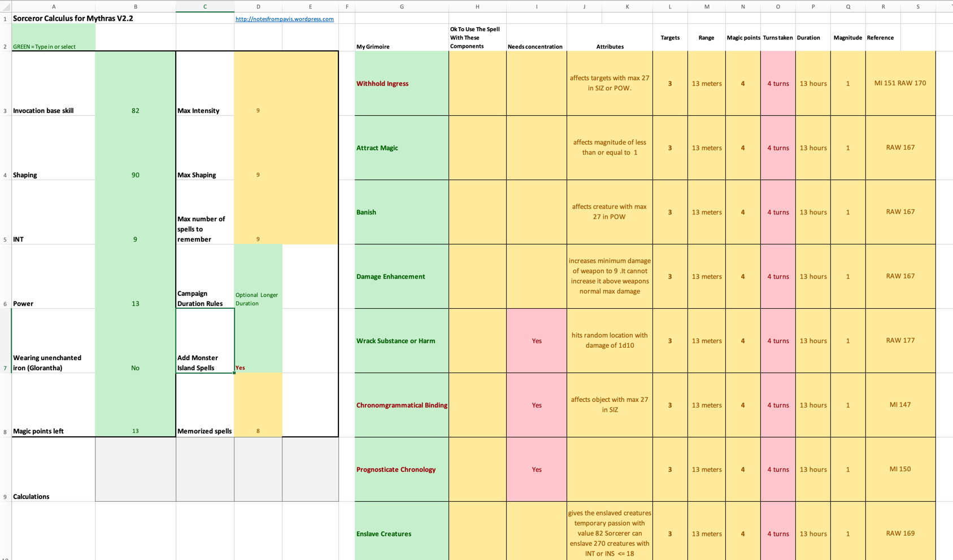Viewport: 953px width, 560px height.
Task: Click the select-all corner triangle
Action: pos(6,7)
